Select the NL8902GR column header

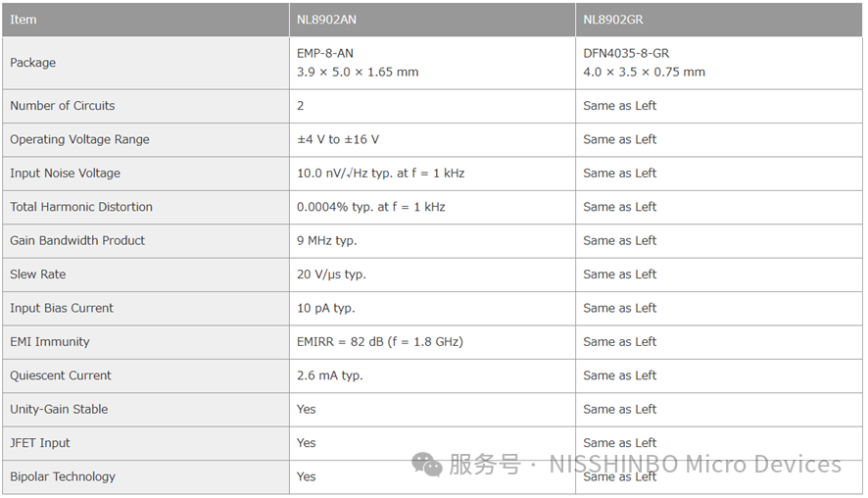(613, 20)
